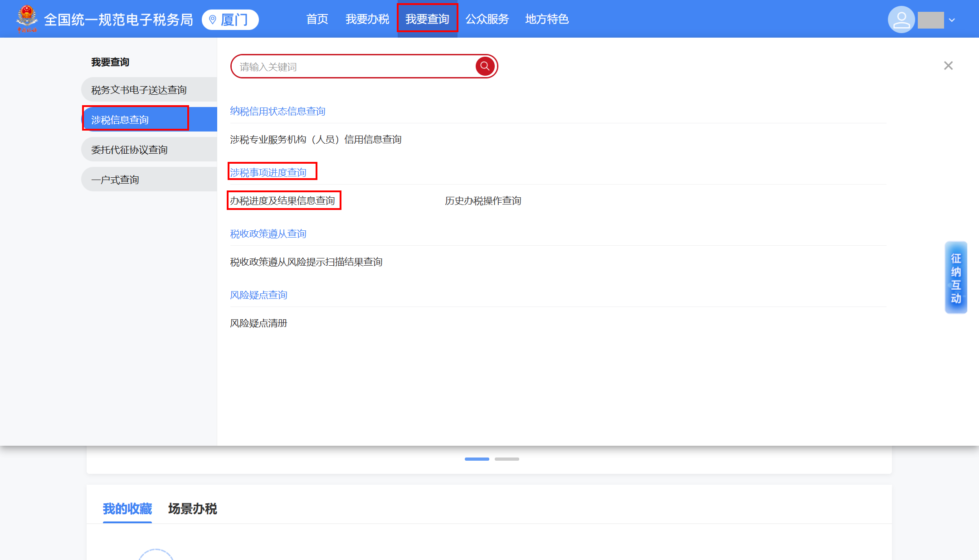Click the red search magnifier icon
Image resolution: width=979 pixels, height=560 pixels.
point(485,66)
